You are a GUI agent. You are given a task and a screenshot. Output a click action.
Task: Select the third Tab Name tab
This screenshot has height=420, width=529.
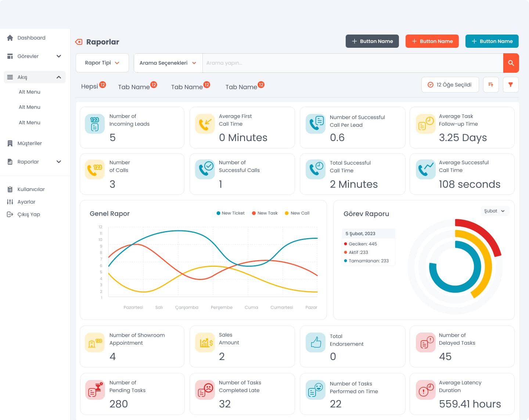coord(245,86)
